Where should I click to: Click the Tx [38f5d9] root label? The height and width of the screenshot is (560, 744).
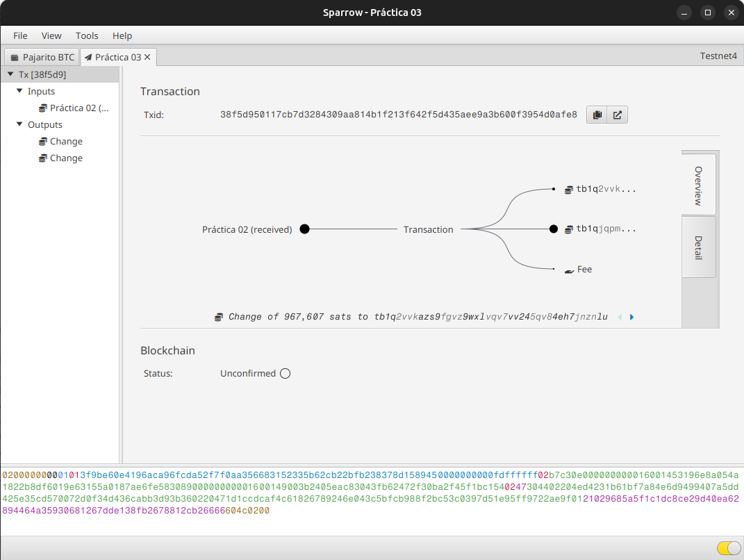(42, 74)
